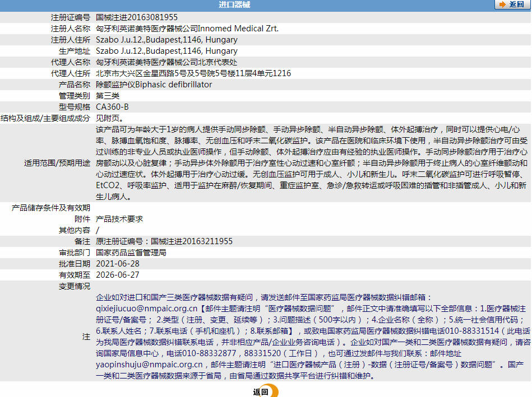
Task: Click the orange arrow 返回 button at top
Action: click(x=512, y=4)
